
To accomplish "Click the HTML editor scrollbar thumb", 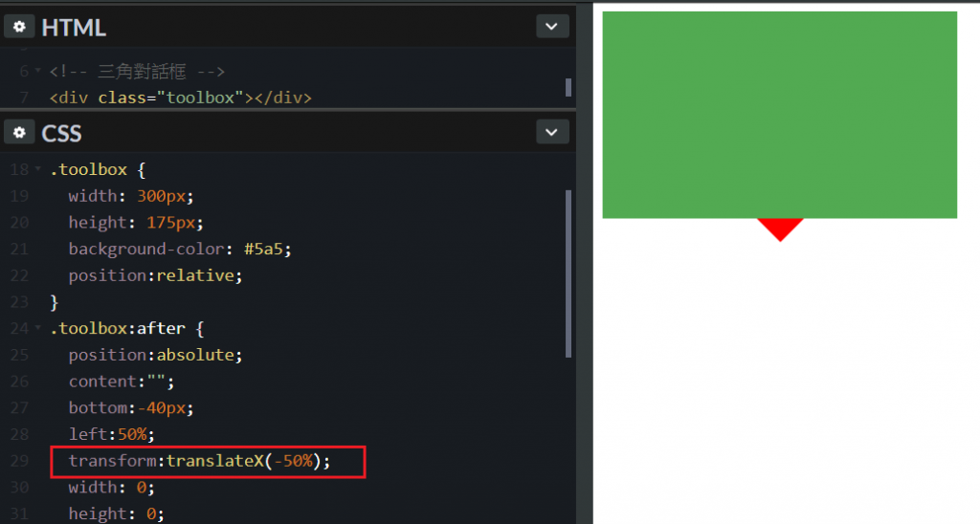I will [568, 87].
